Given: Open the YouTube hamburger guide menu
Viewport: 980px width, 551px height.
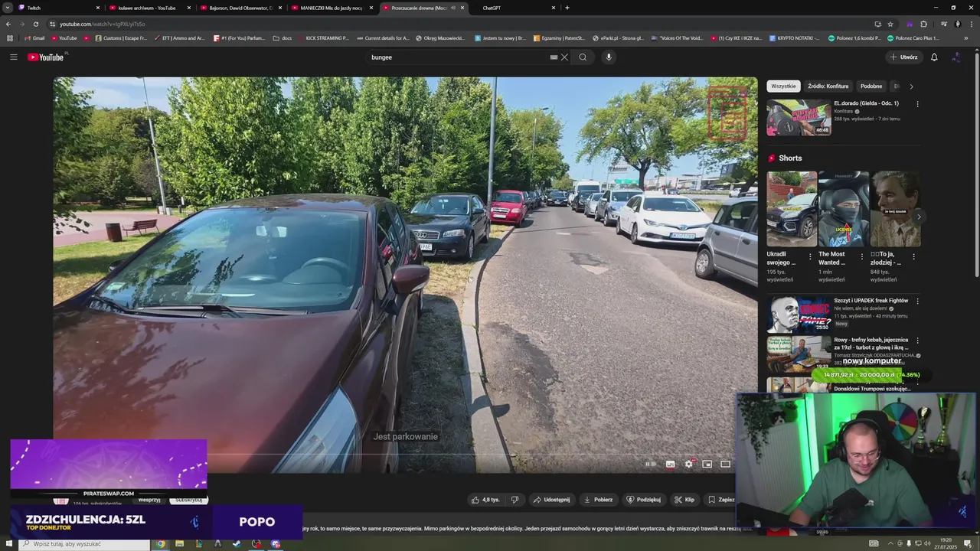Looking at the screenshot, I should 13,57.
